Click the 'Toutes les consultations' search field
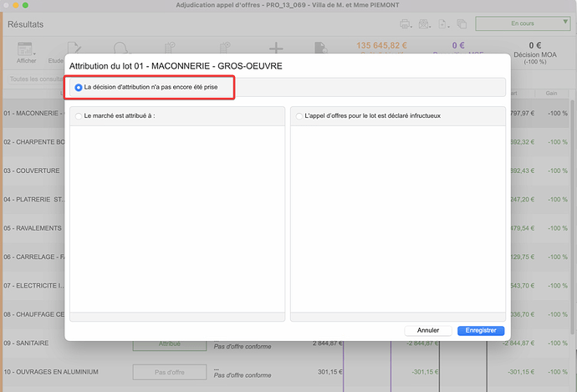577x392 pixels. tap(33, 79)
